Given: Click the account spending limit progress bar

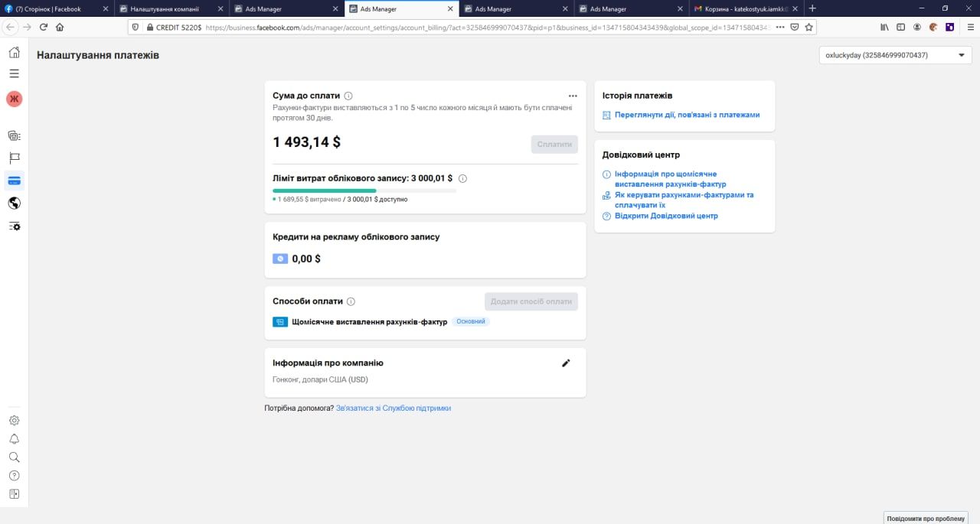Looking at the screenshot, I should click(x=364, y=190).
